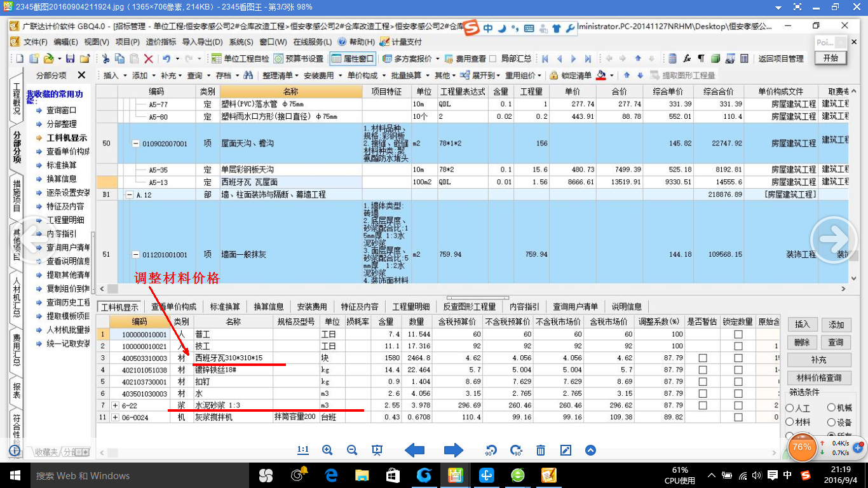
Task: Click the 删除 button in right panel
Action: (x=802, y=342)
